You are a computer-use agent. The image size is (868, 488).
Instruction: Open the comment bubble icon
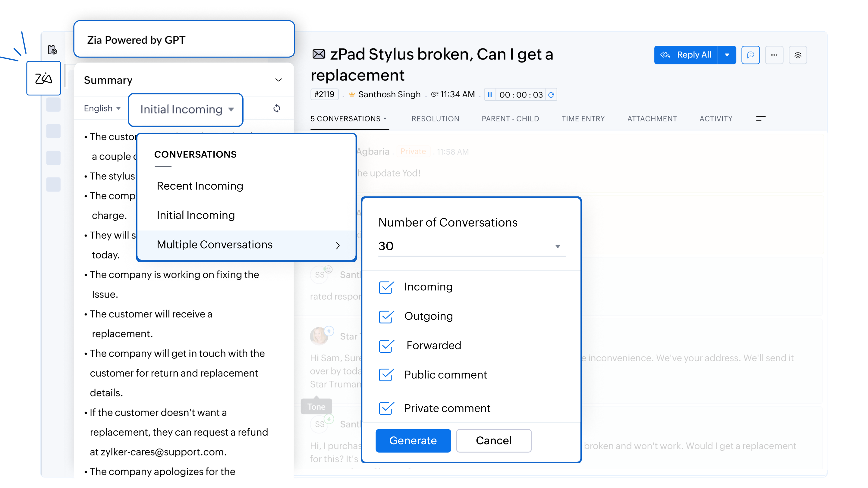point(750,55)
